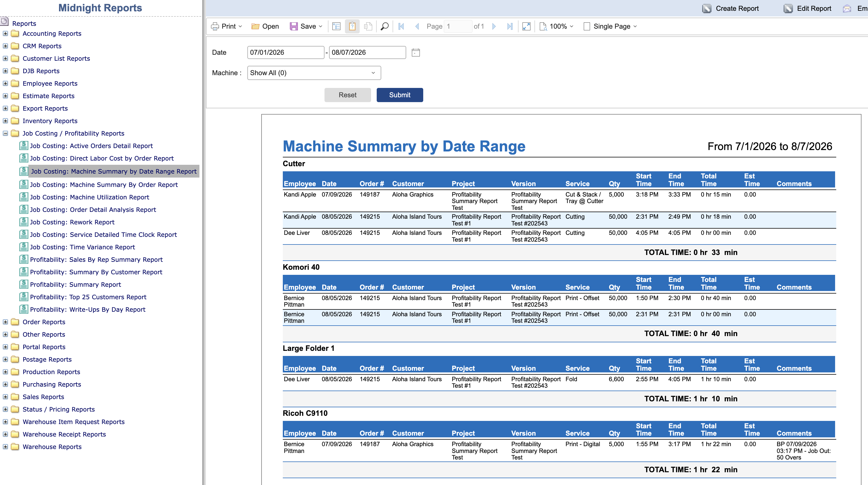Click Cutter total time '0 hr 33 min'
Viewport: 868px width, 485px height.
(715, 252)
